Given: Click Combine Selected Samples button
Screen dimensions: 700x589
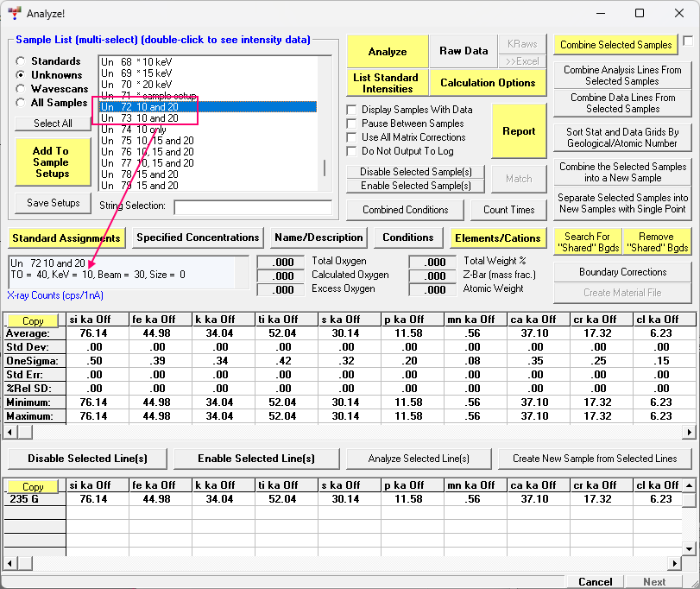Looking at the screenshot, I should (615, 45).
